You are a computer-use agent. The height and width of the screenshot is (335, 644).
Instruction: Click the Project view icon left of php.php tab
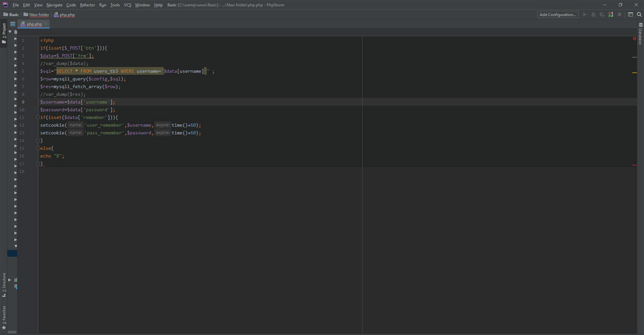click(x=12, y=24)
